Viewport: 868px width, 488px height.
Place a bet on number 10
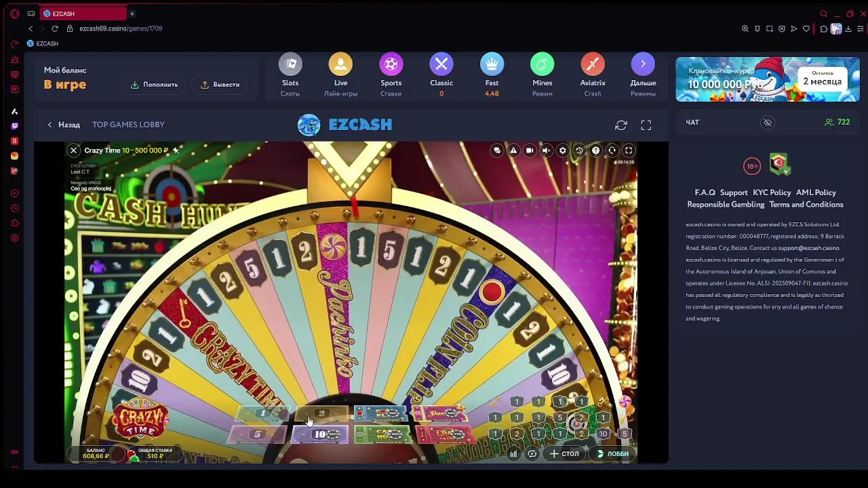pyautogui.click(x=319, y=434)
